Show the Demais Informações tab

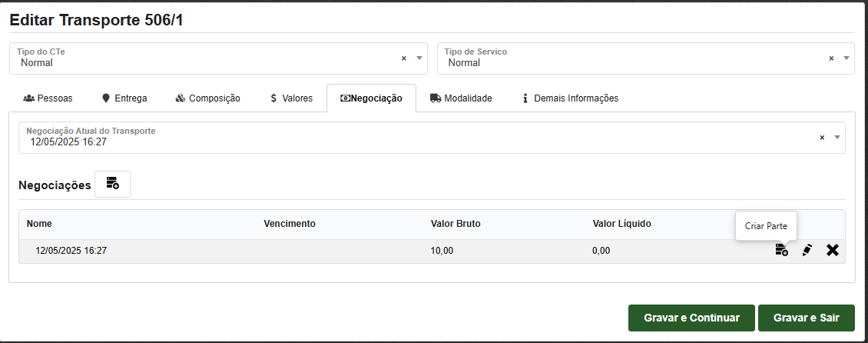[x=570, y=98]
